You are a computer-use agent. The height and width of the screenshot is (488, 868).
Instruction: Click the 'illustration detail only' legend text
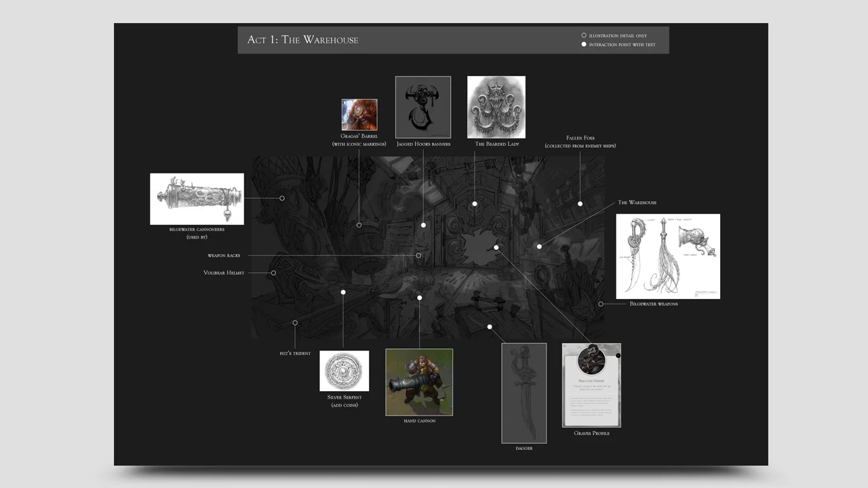coord(618,36)
